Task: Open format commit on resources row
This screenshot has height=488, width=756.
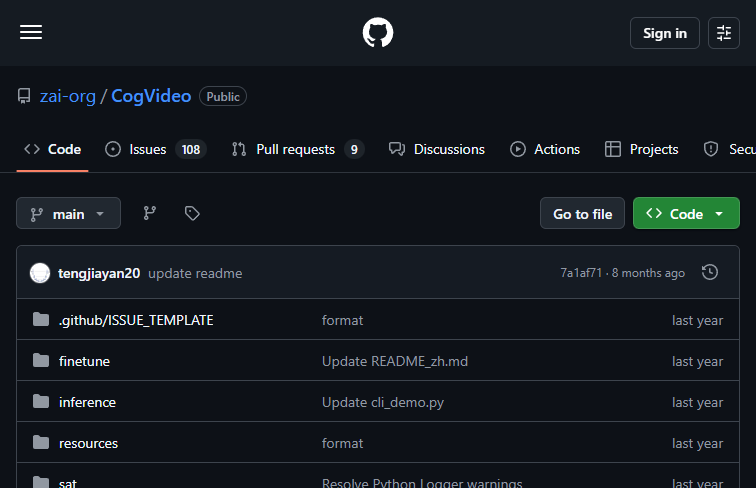Action: click(x=342, y=443)
